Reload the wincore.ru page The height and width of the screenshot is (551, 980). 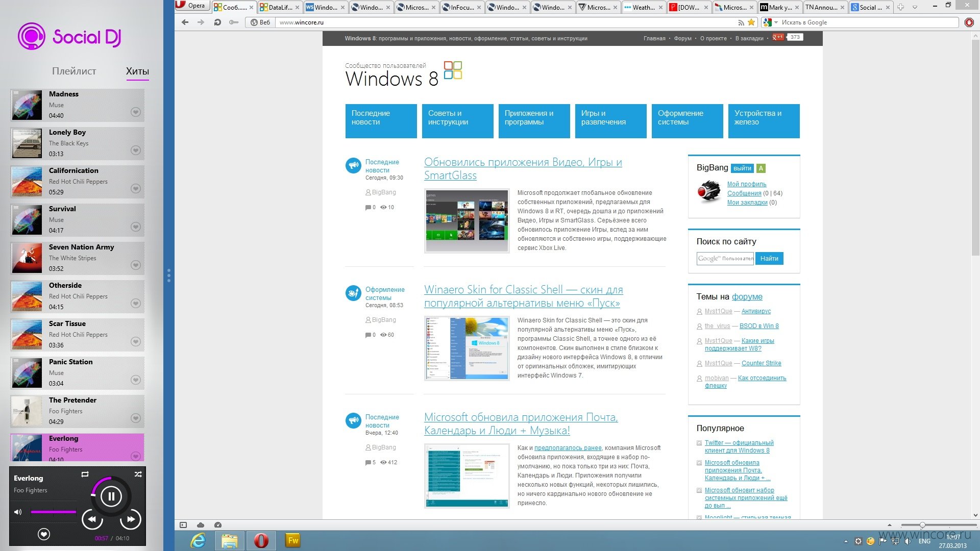217,22
